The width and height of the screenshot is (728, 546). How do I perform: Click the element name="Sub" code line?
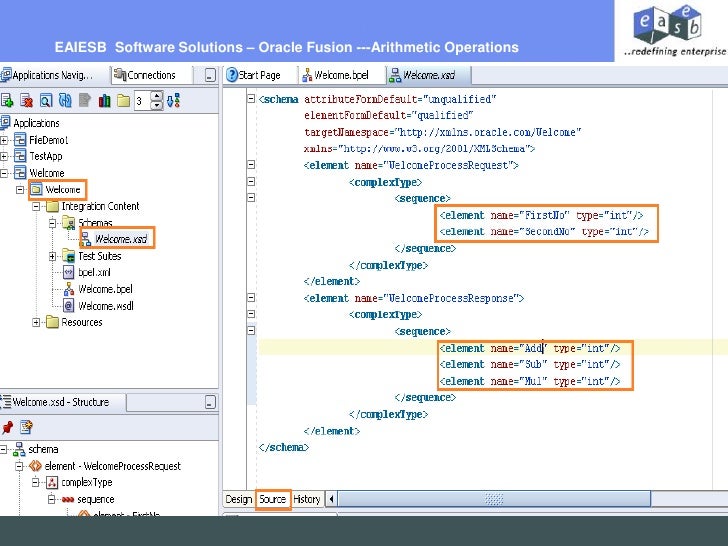click(x=529, y=364)
